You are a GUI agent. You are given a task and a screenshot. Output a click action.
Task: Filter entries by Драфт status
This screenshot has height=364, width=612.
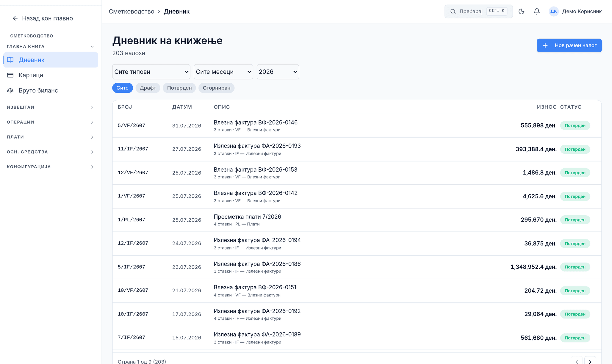pos(148,88)
